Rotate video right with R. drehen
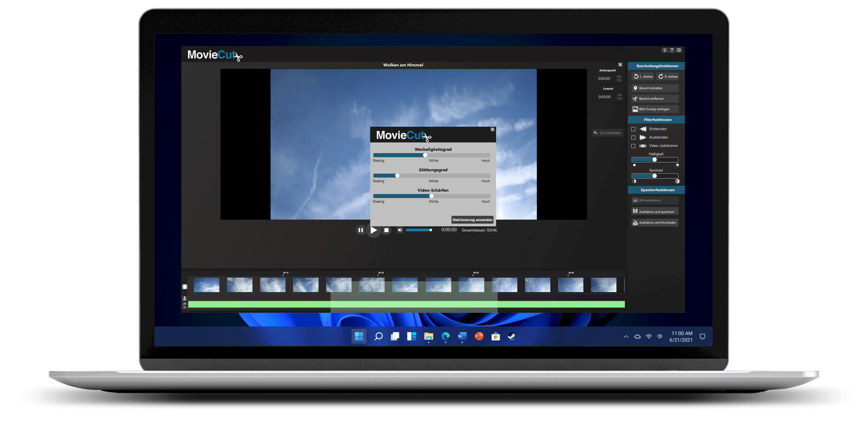This screenshot has width=868, height=441. coord(668,76)
